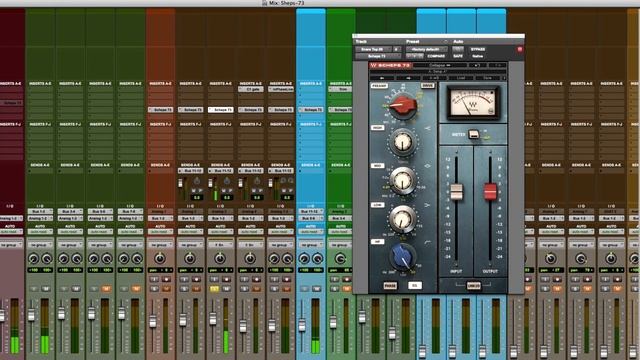The width and height of the screenshot is (640, 360).
Task: Click COMPARE in plugin header
Action: (x=436, y=56)
